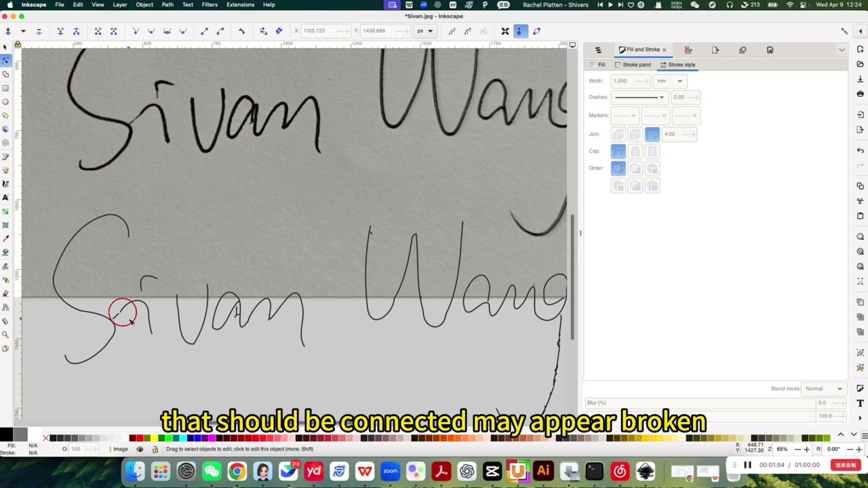
Task: Select the round cap style
Action: [635, 151]
